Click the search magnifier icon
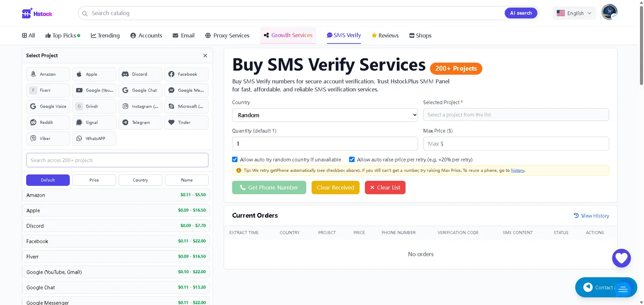This screenshot has height=305, width=644. (85, 14)
